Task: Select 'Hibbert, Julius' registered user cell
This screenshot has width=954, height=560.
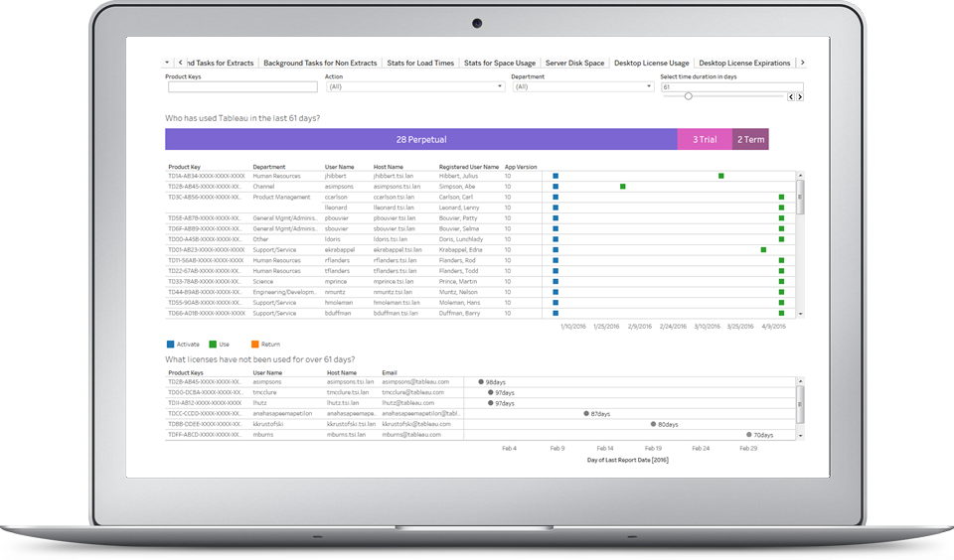Action: pos(458,176)
